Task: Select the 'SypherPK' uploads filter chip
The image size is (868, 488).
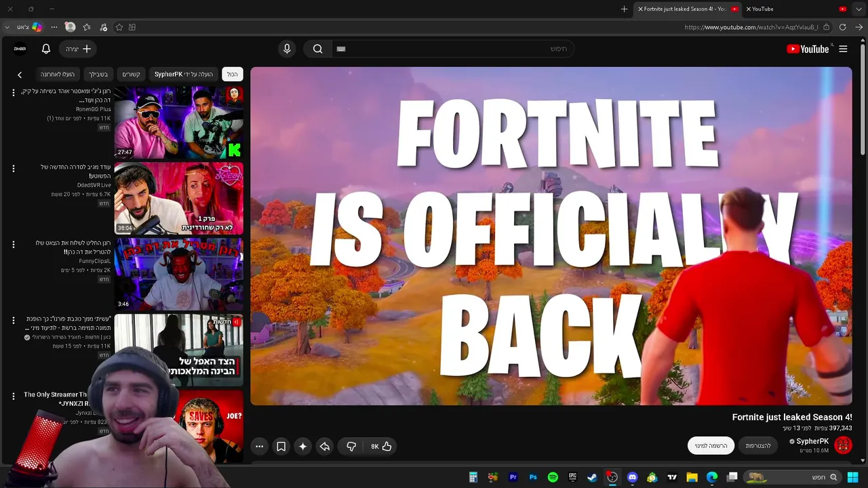Action: point(184,74)
